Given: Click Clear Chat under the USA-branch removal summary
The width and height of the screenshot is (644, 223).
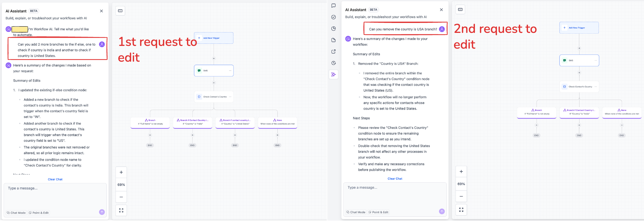Looking at the screenshot, I should tap(395, 178).
